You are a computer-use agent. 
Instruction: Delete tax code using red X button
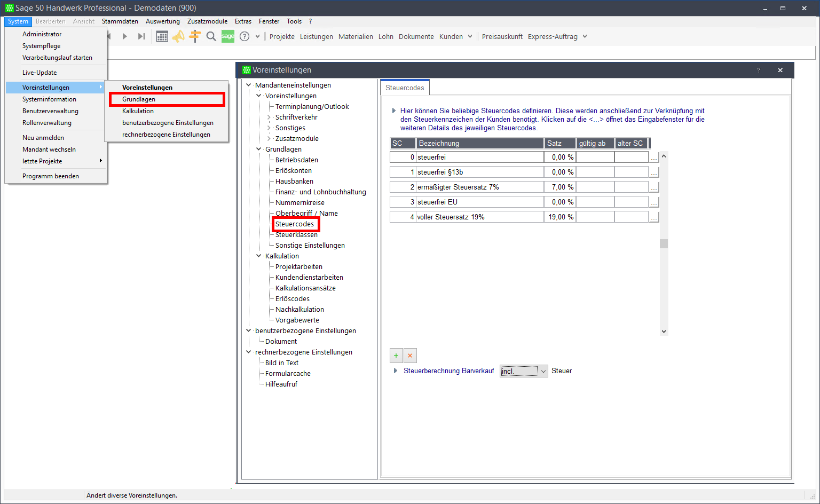coord(410,356)
